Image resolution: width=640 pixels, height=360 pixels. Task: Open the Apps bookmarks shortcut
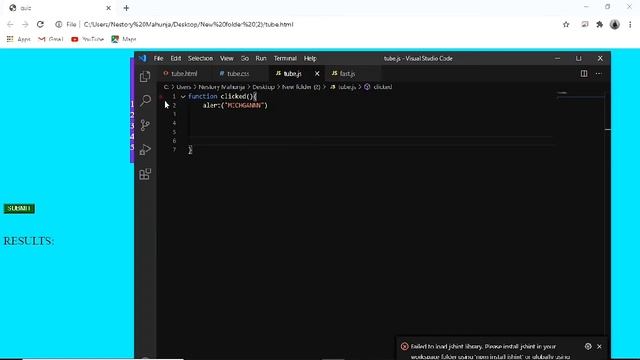click(19, 39)
